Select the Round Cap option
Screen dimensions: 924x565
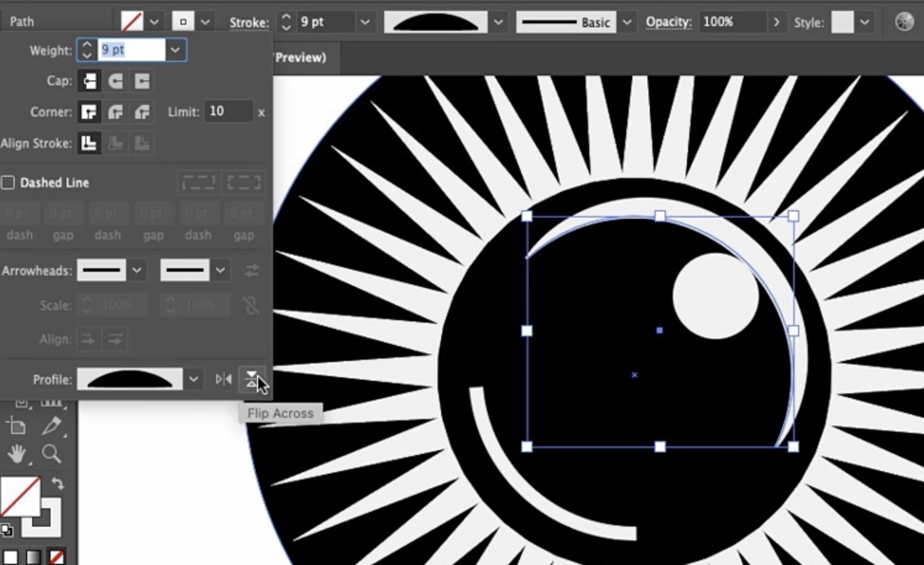pyautogui.click(x=115, y=81)
